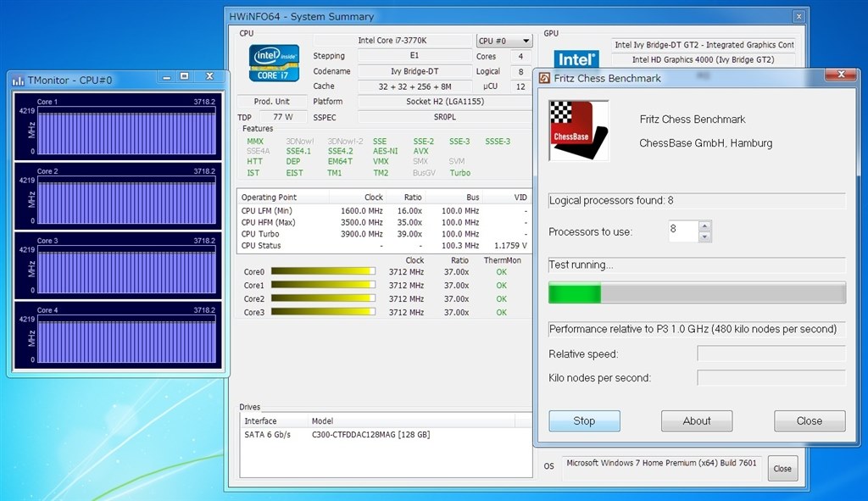Click the Test running... status text
Image resolution: width=868 pixels, height=501 pixels.
tap(581, 264)
